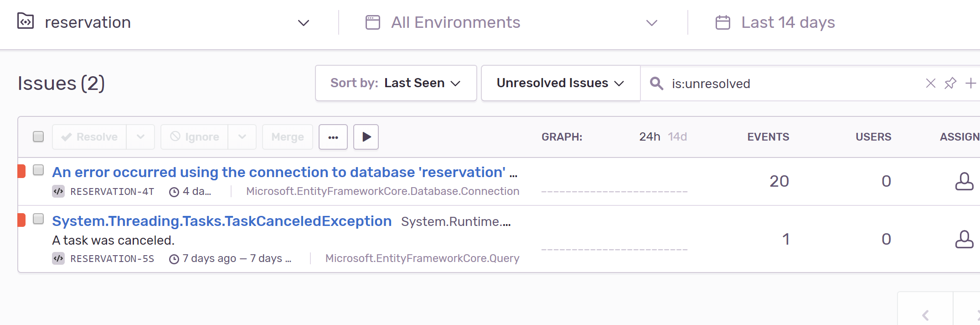
Task: Open Sort by Last Seen dropdown
Action: [396, 83]
